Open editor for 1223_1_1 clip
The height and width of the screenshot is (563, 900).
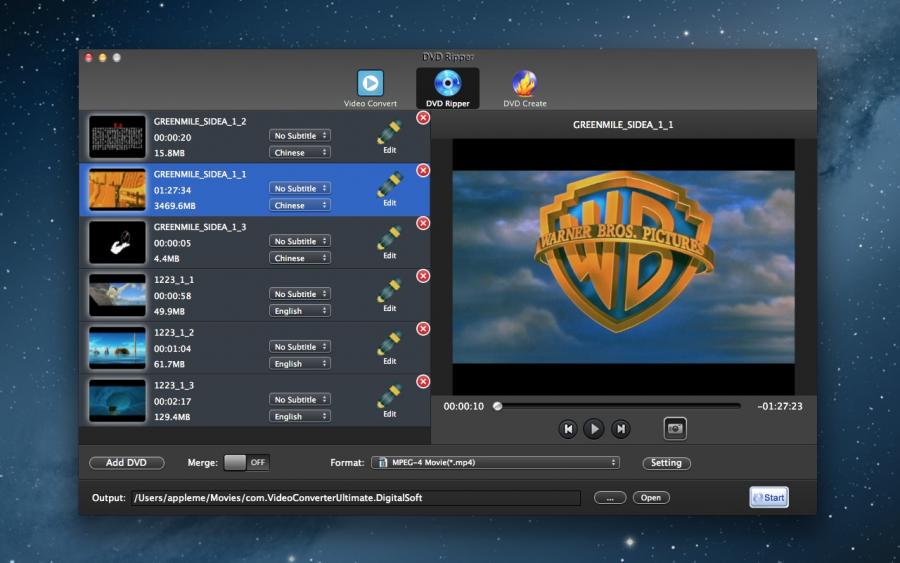(389, 296)
